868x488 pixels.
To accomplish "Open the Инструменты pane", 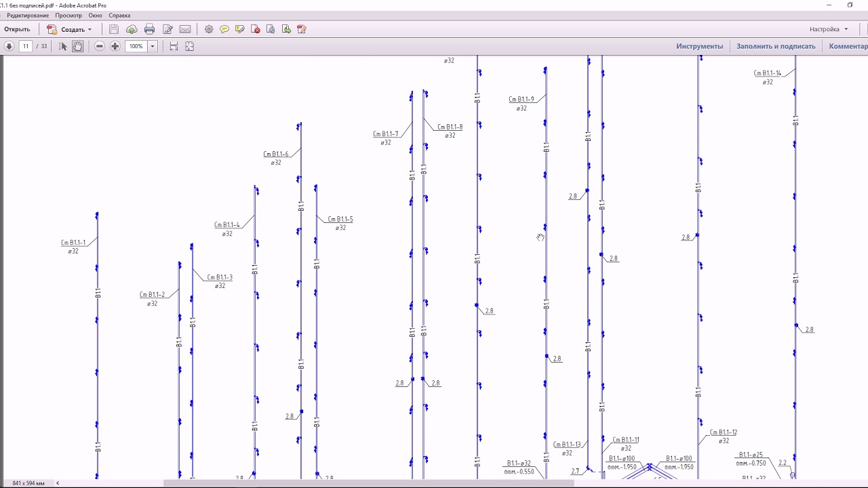I will (699, 46).
